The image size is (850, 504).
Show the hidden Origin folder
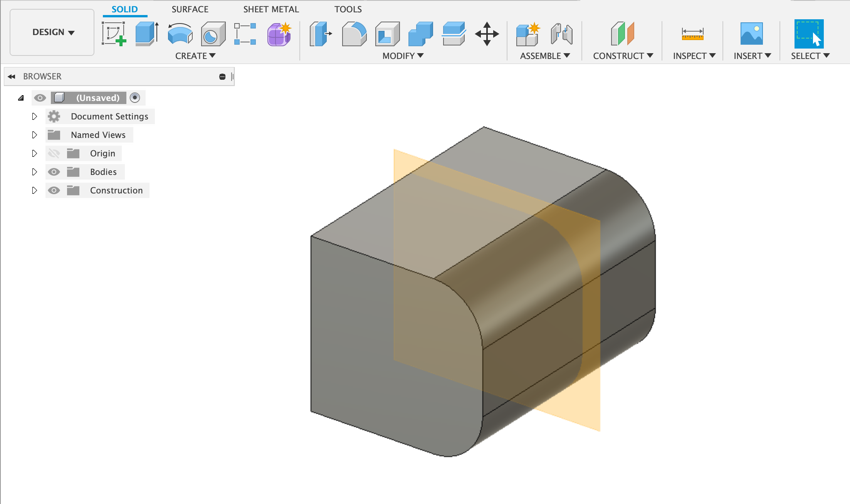click(54, 153)
